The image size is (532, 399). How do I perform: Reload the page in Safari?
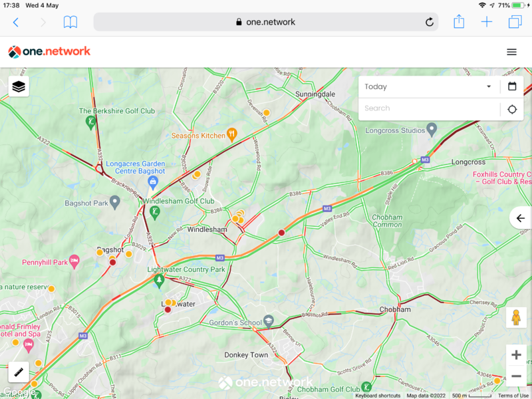coord(430,22)
